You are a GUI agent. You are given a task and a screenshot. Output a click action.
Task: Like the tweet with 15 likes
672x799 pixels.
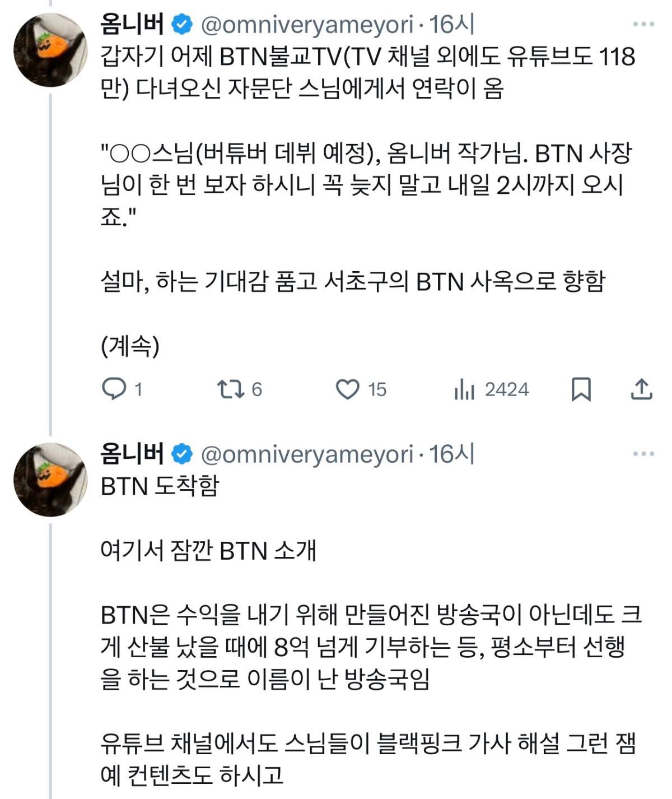(347, 389)
